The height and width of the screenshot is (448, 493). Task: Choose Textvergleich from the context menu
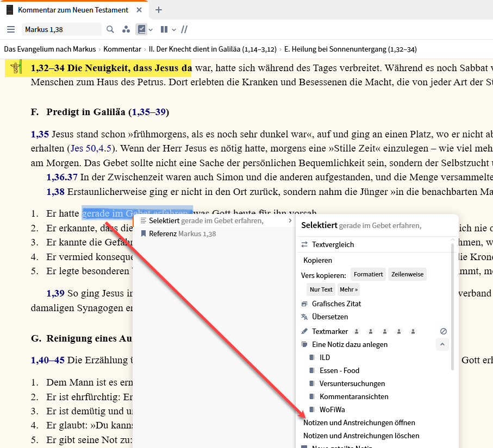pyautogui.click(x=333, y=244)
